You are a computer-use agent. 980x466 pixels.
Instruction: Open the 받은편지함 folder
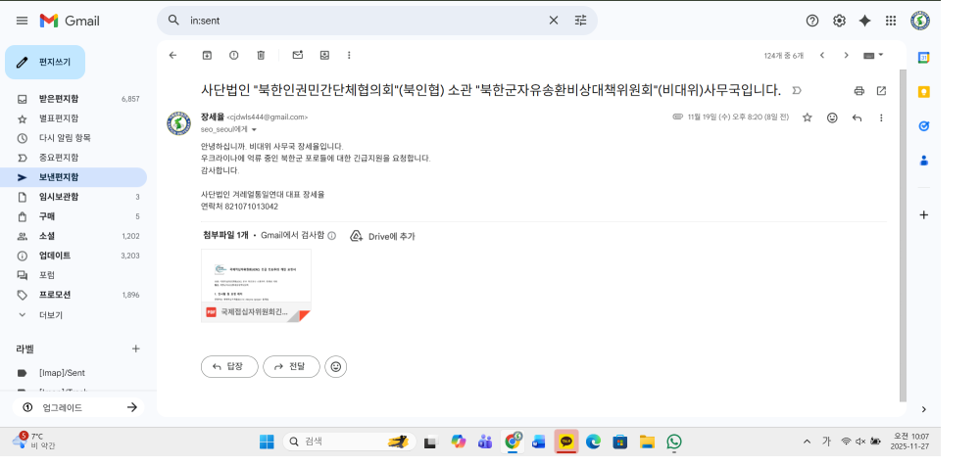pyautogui.click(x=59, y=99)
